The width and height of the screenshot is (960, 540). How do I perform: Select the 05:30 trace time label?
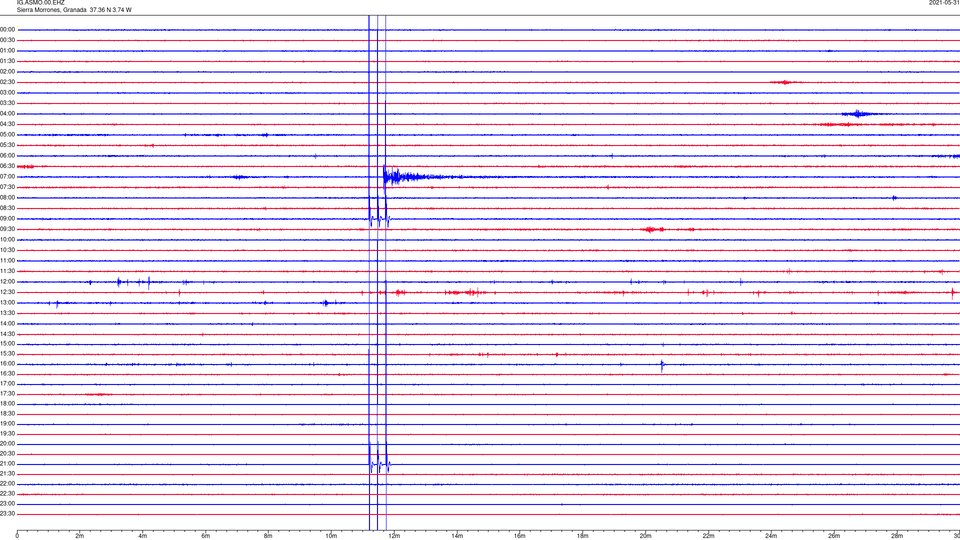point(8,145)
